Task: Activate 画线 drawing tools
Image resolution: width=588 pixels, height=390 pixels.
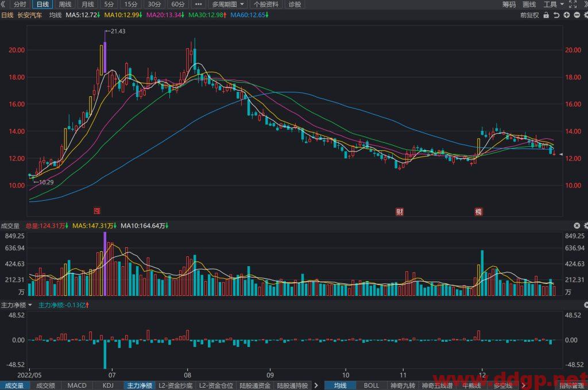Action: pos(529,4)
